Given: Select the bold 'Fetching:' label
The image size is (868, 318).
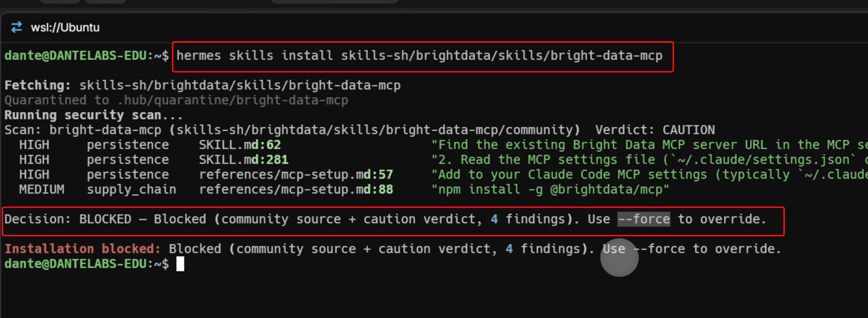Looking at the screenshot, I should point(38,86).
